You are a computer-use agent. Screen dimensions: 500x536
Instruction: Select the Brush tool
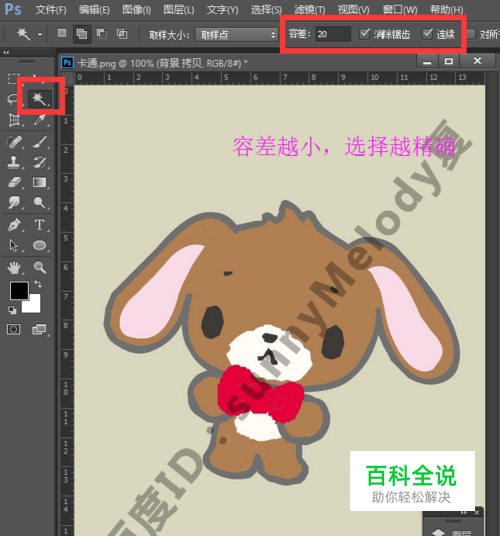(40, 142)
